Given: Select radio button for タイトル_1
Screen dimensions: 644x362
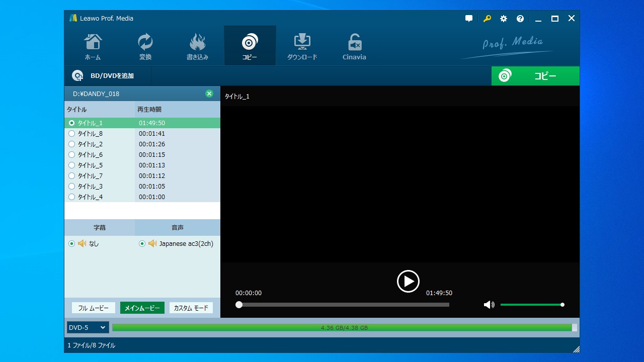Looking at the screenshot, I should [x=71, y=123].
